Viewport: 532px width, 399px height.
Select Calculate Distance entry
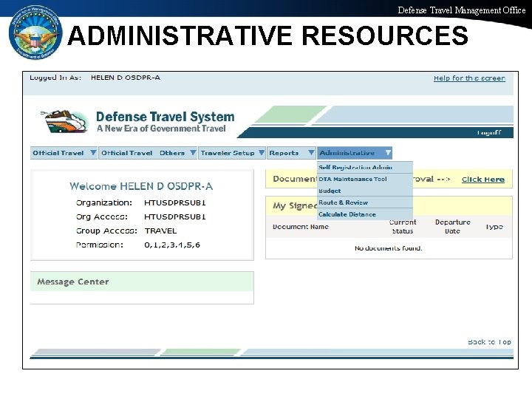click(365, 214)
